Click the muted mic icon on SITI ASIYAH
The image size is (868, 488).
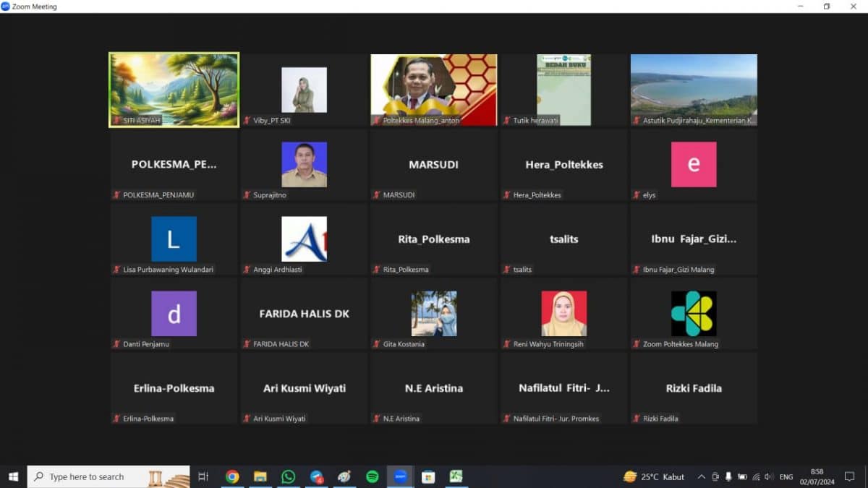click(x=116, y=121)
